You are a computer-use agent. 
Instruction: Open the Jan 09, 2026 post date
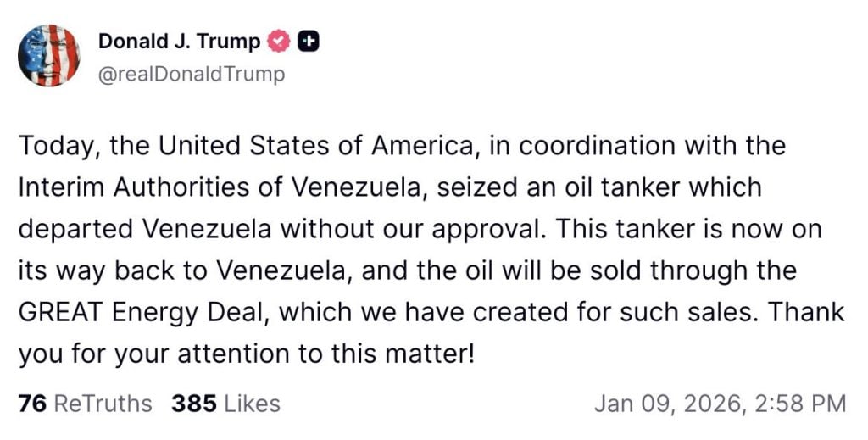(x=662, y=404)
